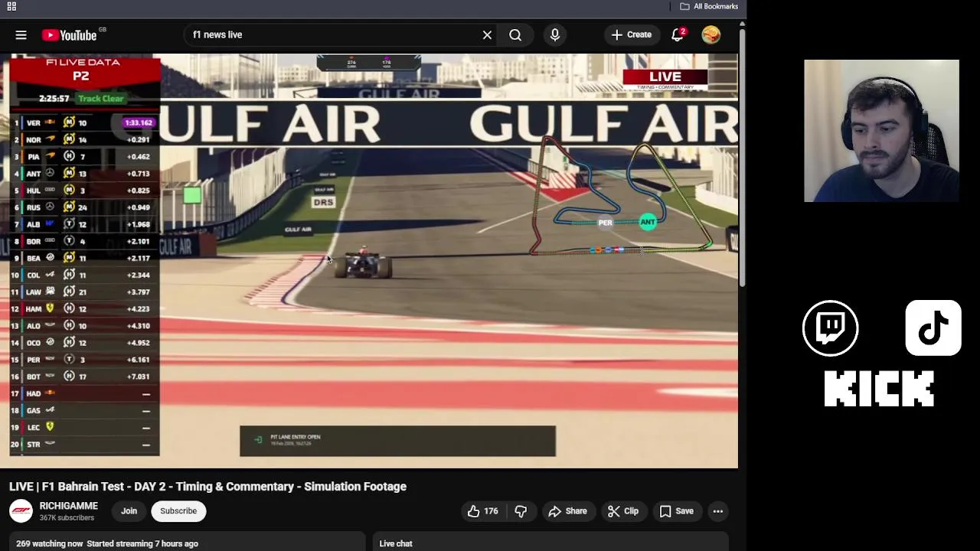Viewport: 980px width, 551px height.
Task: Click BOT row in timing tower
Action: 83,377
